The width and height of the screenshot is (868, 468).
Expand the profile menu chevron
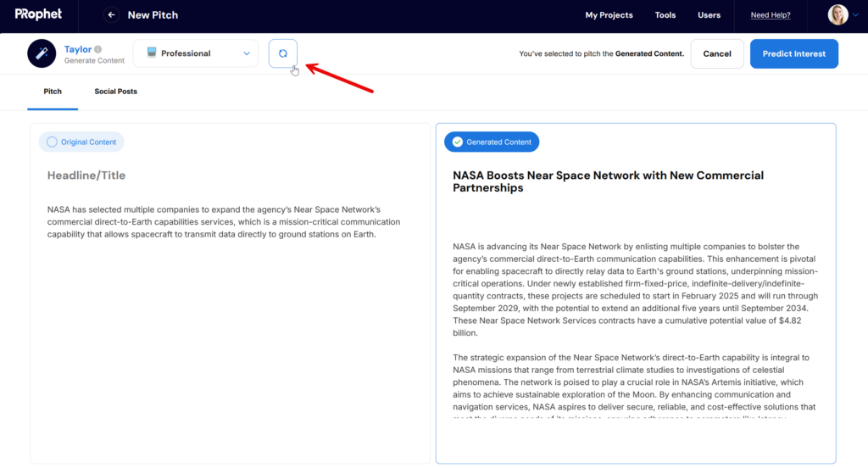coord(856,15)
